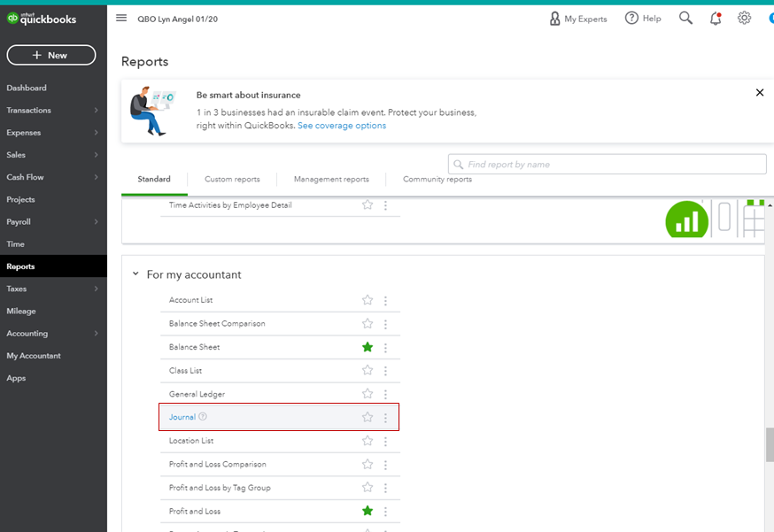Viewport: 774px width, 532px height.
Task: Expand the Cash Flow sidebar submenu
Action: tap(97, 177)
